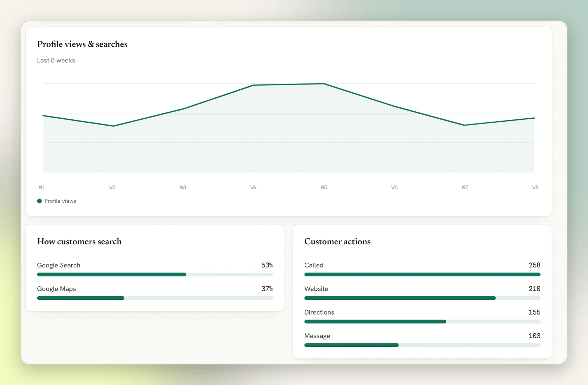Click the Website label
588x385 pixels.
point(316,289)
